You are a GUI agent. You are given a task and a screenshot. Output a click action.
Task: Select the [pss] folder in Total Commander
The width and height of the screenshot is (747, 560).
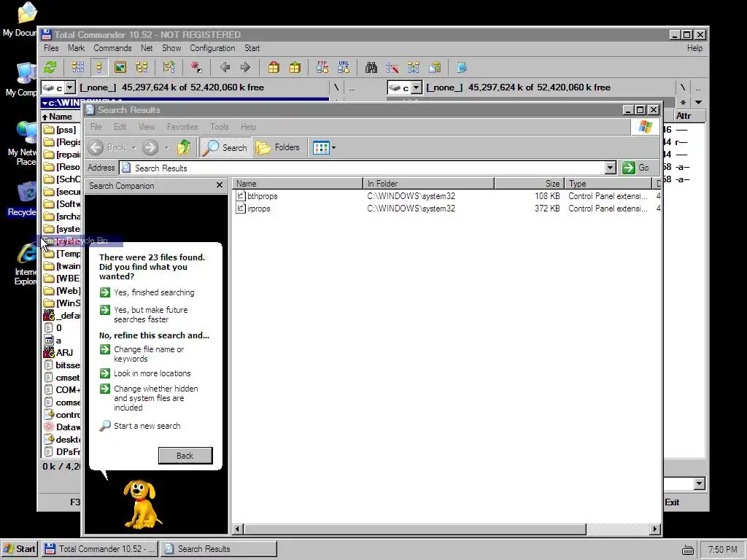tap(61, 130)
